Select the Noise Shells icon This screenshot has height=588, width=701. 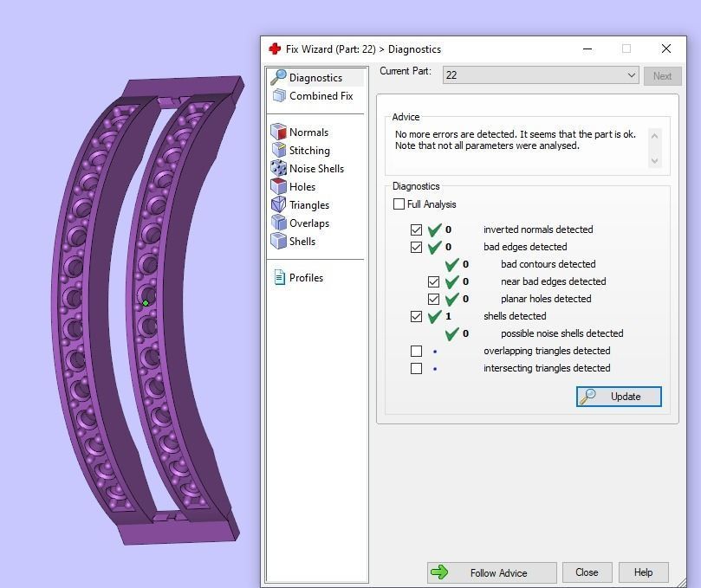[x=278, y=168]
